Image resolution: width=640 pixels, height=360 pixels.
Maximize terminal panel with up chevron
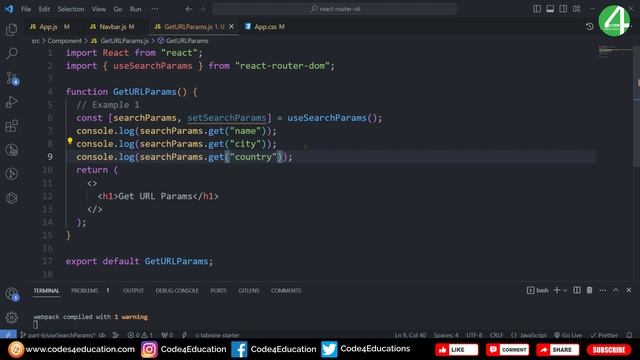click(x=616, y=290)
